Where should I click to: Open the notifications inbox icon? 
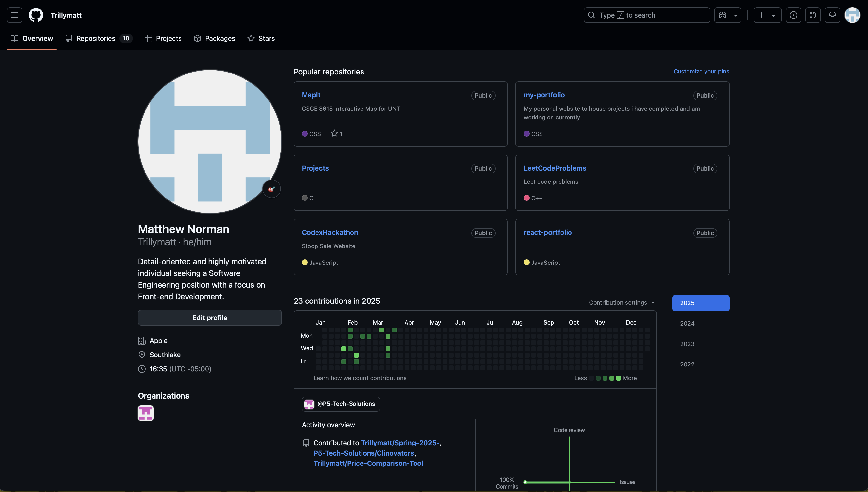832,15
